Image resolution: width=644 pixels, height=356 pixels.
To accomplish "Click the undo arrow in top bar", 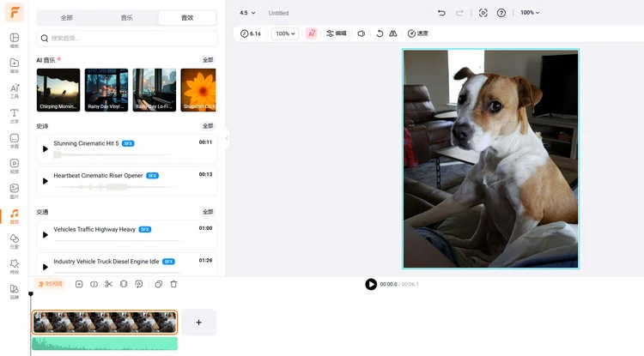I will (x=441, y=13).
